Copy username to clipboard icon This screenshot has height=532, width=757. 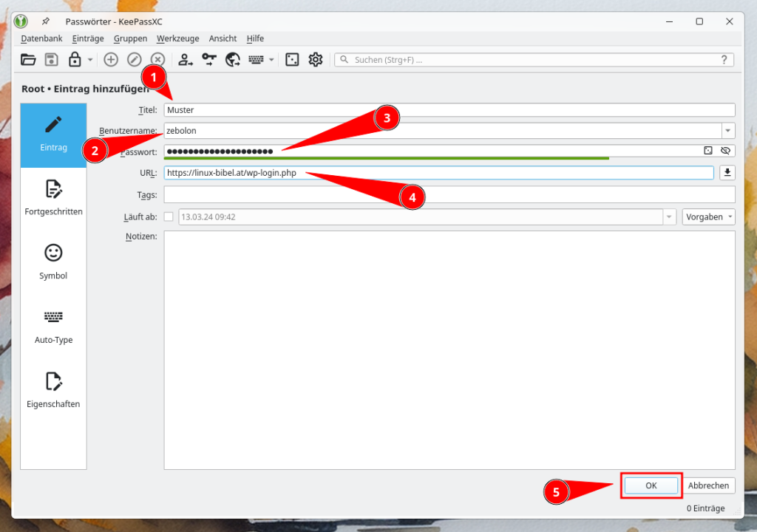(186, 60)
